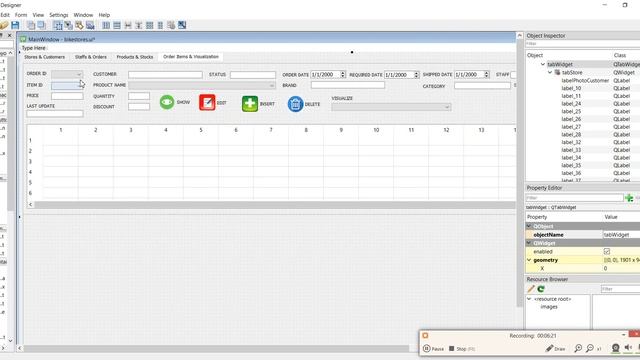
Task: Click the CUSTOMER input field
Action: point(165,75)
